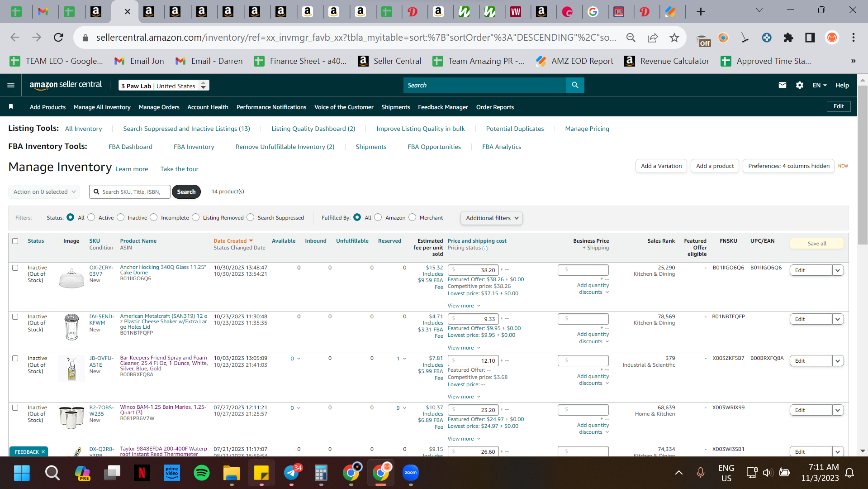
Task: Select the Active status filter
Action: [91, 217]
